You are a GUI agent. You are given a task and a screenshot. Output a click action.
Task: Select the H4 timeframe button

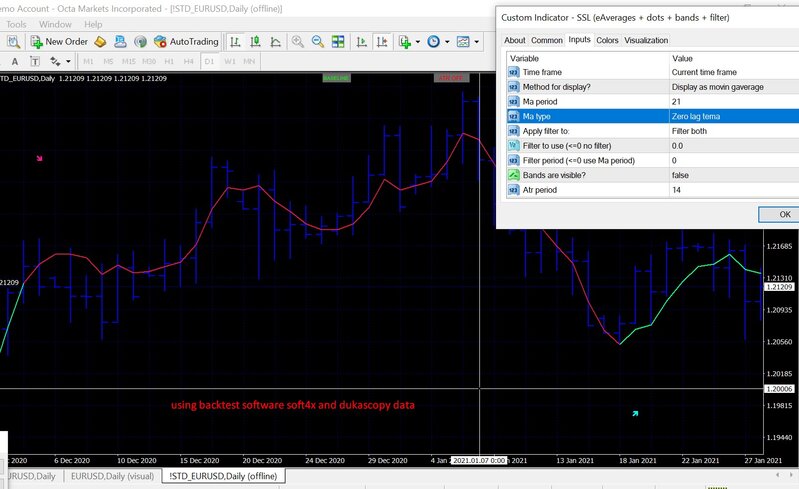point(187,61)
